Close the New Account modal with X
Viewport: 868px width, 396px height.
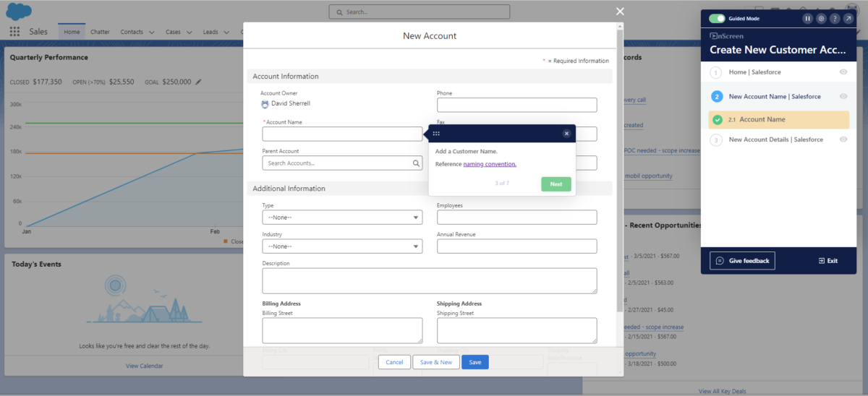point(619,11)
